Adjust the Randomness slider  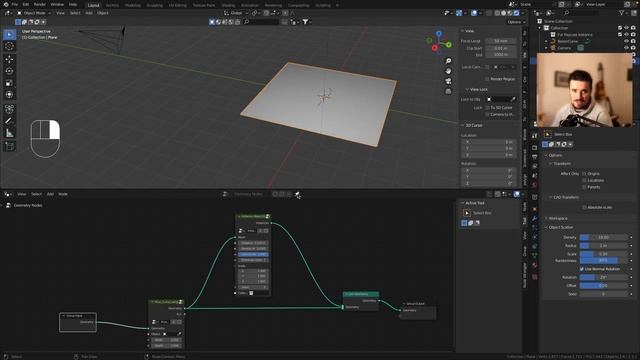coord(603,260)
